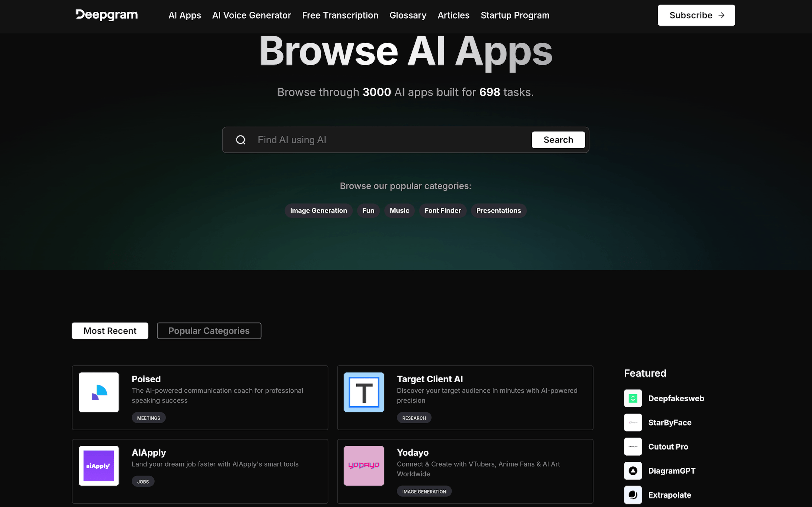Click the StarByFace featured icon

pyautogui.click(x=633, y=422)
